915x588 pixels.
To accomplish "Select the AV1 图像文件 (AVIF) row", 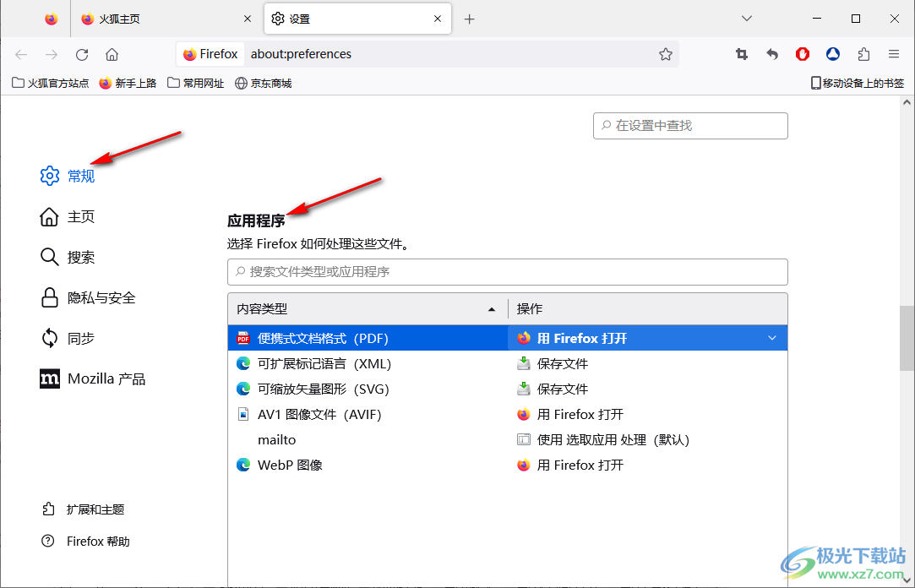I will coord(507,414).
